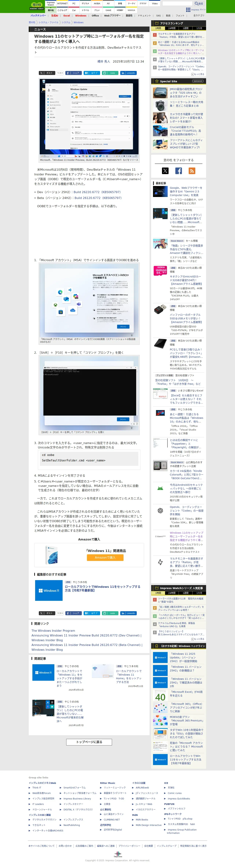This screenshot has width=235, height=868.
Task: Open the INTERNET site tab
Action: pyautogui.click(x=62, y=4)
